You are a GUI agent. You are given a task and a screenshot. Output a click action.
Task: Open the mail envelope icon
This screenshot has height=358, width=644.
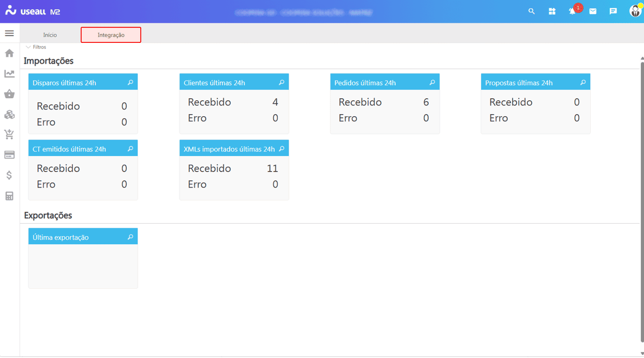click(x=593, y=11)
